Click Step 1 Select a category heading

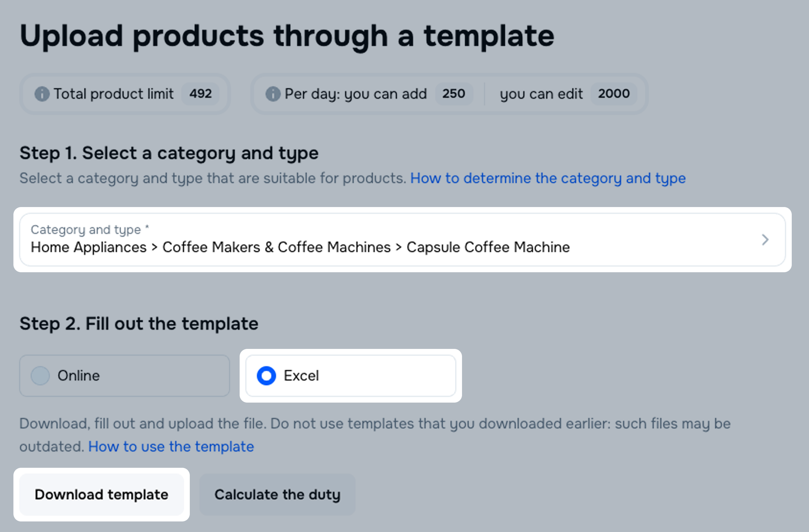(x=169, y=153)
